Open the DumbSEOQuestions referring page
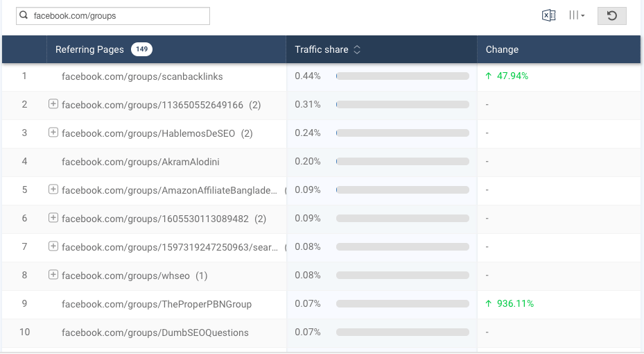Image resolution: width=644 pixels, height=354 pixels. [155, 332]
